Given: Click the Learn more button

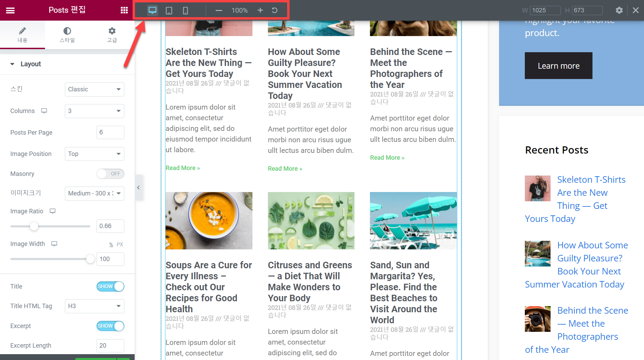Looking at the screenshot, I should pyautogui.click(x=558, y=66).
